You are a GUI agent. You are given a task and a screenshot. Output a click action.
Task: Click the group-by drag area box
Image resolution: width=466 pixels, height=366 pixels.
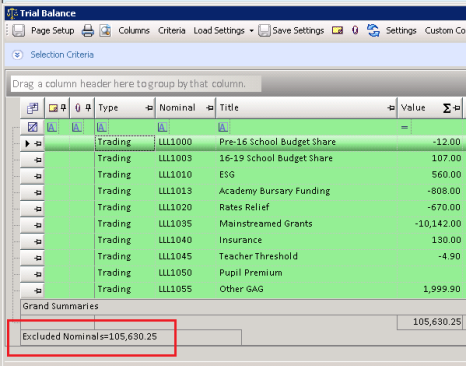(136, 84)
